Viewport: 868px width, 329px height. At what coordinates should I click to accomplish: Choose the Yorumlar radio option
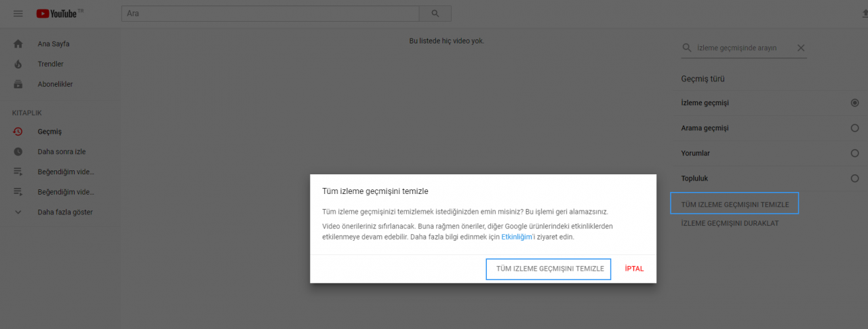[x=854, y=153]
